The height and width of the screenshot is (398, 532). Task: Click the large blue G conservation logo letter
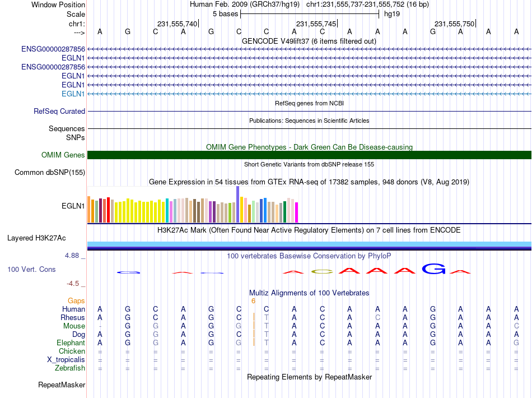(x=433, y=269)
